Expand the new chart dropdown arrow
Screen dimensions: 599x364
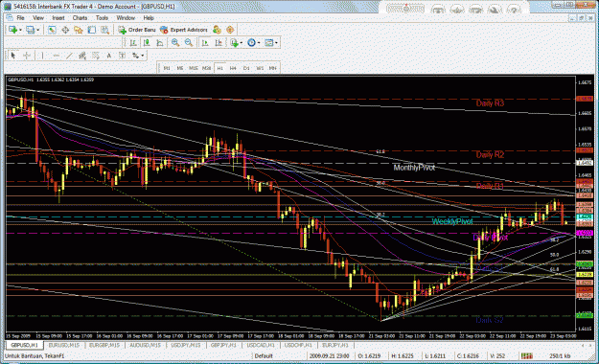click(20, 30)
